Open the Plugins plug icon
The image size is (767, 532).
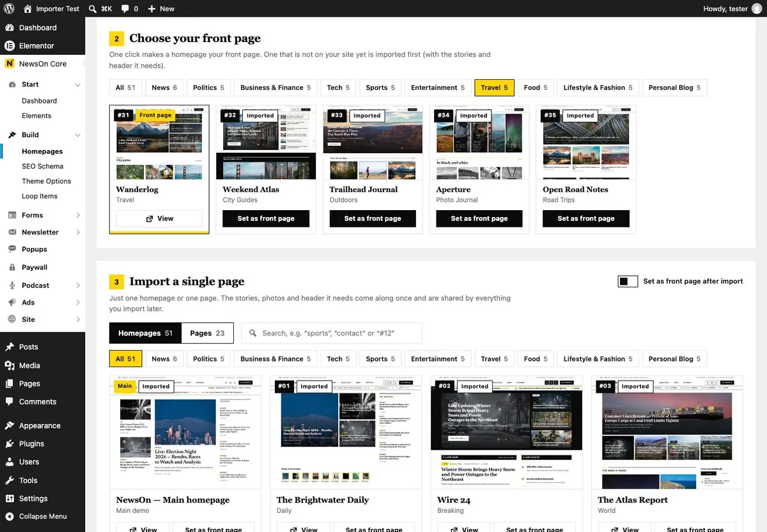(10, 444)
